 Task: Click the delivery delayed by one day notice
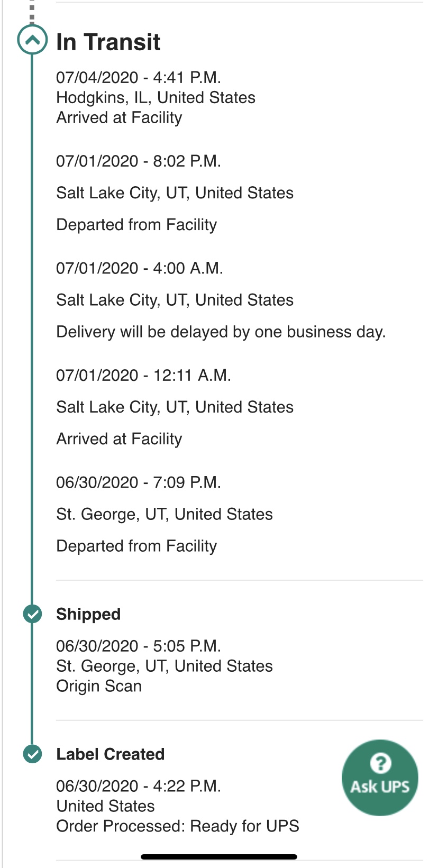[x=221, y=332]
